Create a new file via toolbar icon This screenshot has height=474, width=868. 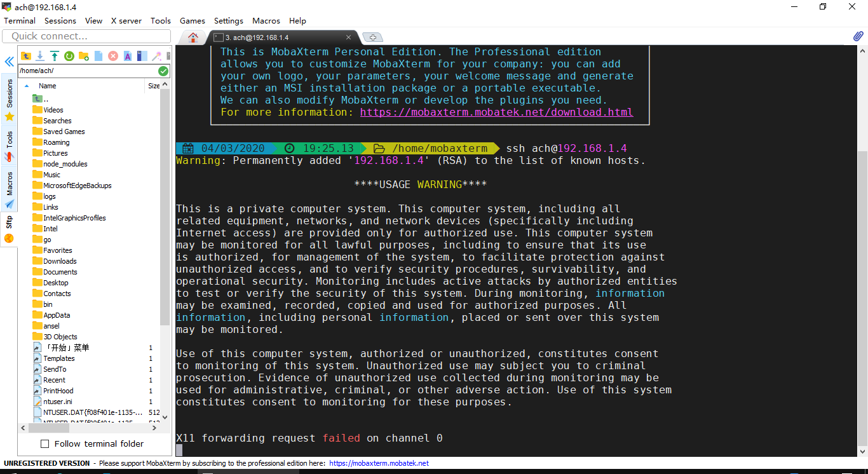tap(98, 56)
